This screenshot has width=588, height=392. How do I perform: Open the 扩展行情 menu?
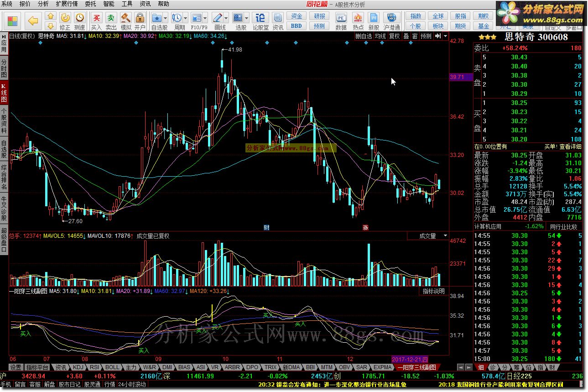point(66,4)
